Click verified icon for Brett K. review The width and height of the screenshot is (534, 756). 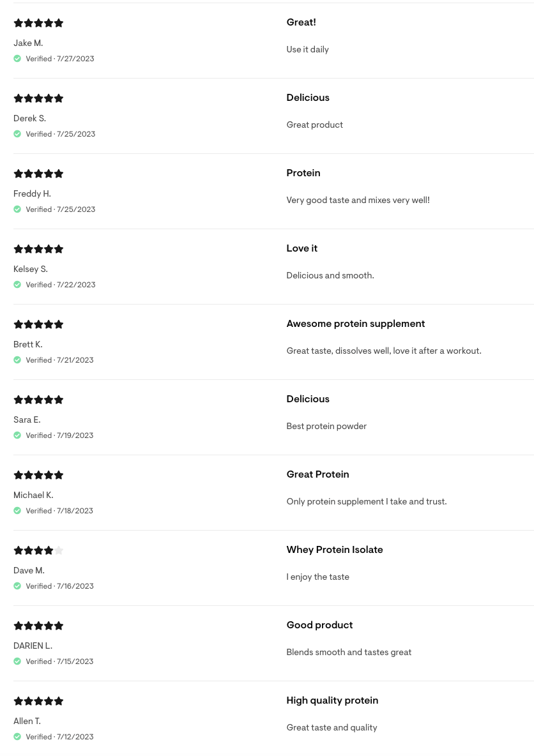17,360
